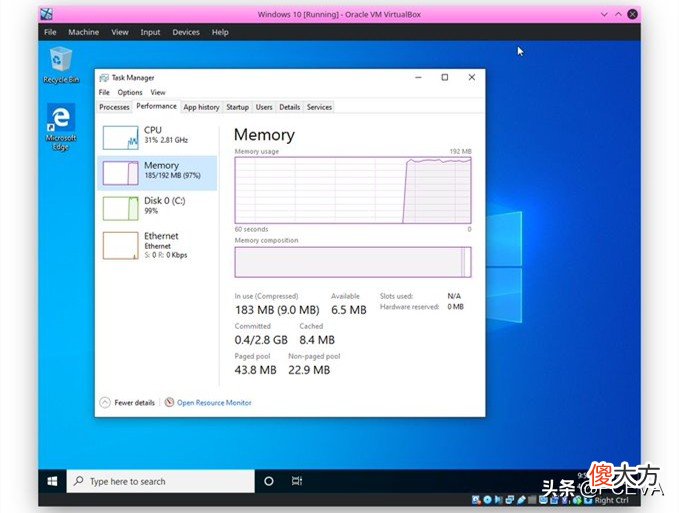The image size is (679, 513).
Task: Click the VirtualBox title bar up-chevron button
Action: [x=618, y=14]
